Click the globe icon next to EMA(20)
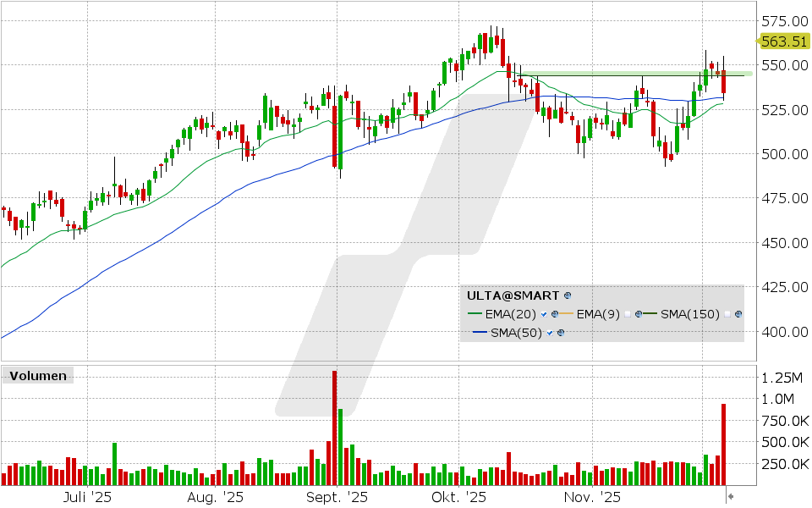This screenshot has height=508, width=812. coord(555,314)
